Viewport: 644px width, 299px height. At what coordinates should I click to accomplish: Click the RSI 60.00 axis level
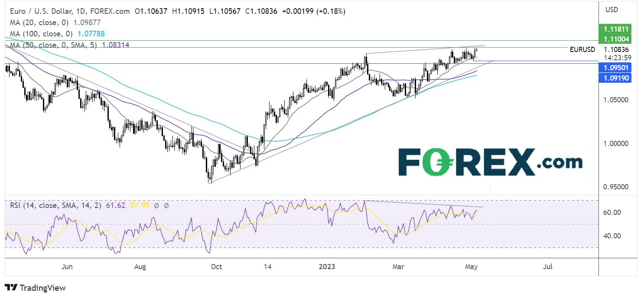(x=612, y=212)
